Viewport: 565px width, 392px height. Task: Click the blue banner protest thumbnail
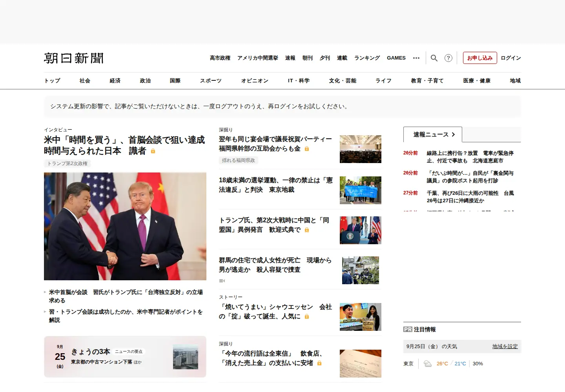click(x=361, y=190)
